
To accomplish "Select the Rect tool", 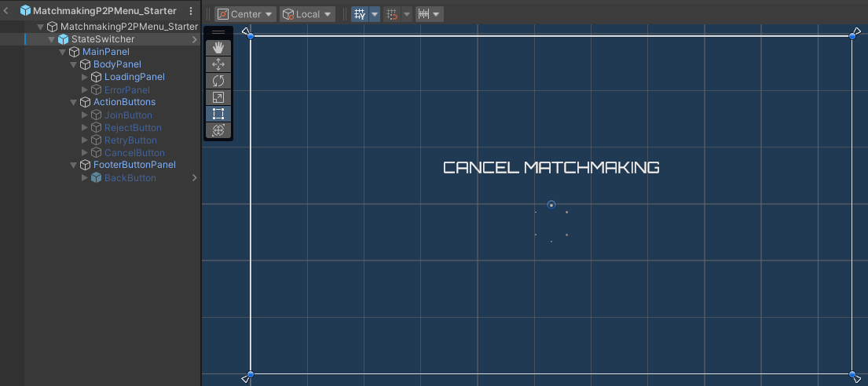I will coord(218,114).
